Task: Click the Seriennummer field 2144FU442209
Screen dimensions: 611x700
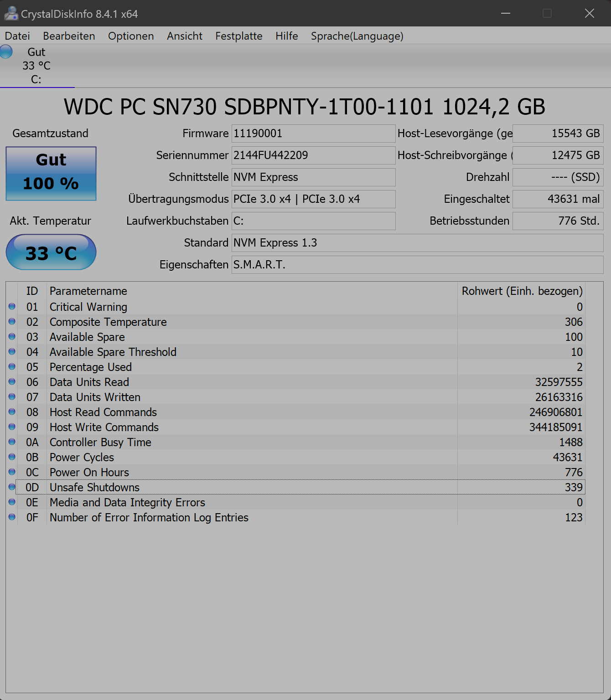Action: click(313, 155)
